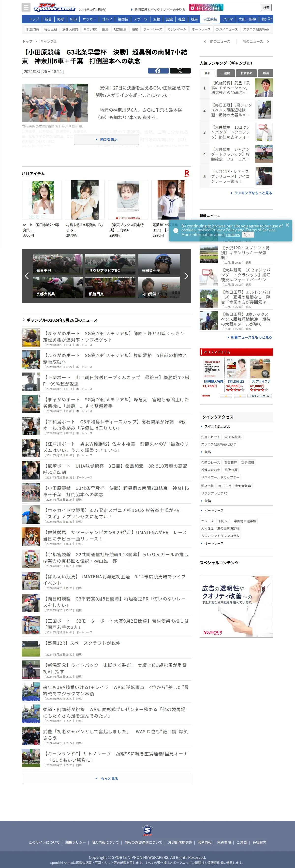The height and width of the screenshot is (868, 295).
Task: Open 凱旋門賞 sub-navigation link
Action: [33, 29]
